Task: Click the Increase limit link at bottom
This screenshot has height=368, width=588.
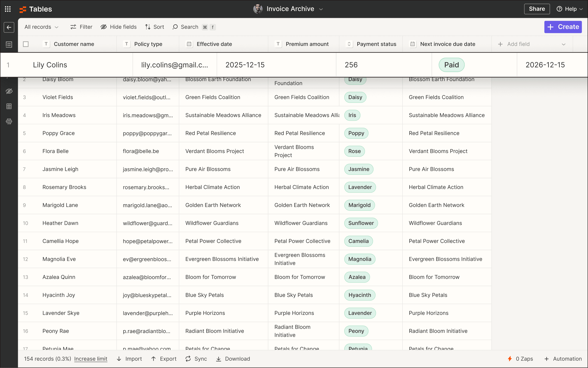Action: tap(91, 359)
